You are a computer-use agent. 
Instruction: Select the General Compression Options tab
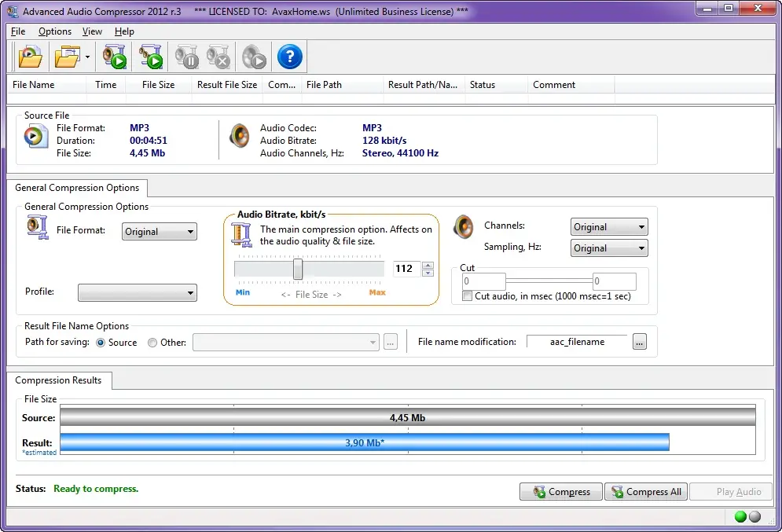77,188
